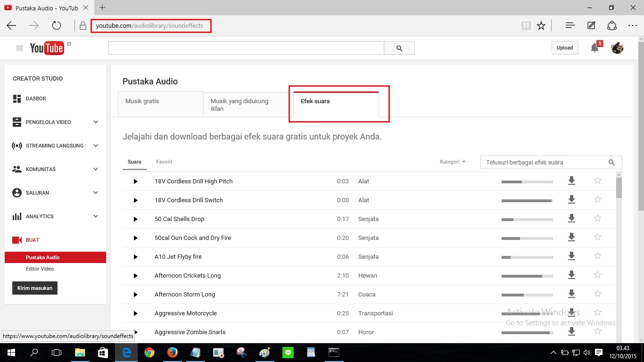Image resolution: width=644 pixels, height=362 pixels.
Task: Click browser Refresh button
Action: coord(57,26)
